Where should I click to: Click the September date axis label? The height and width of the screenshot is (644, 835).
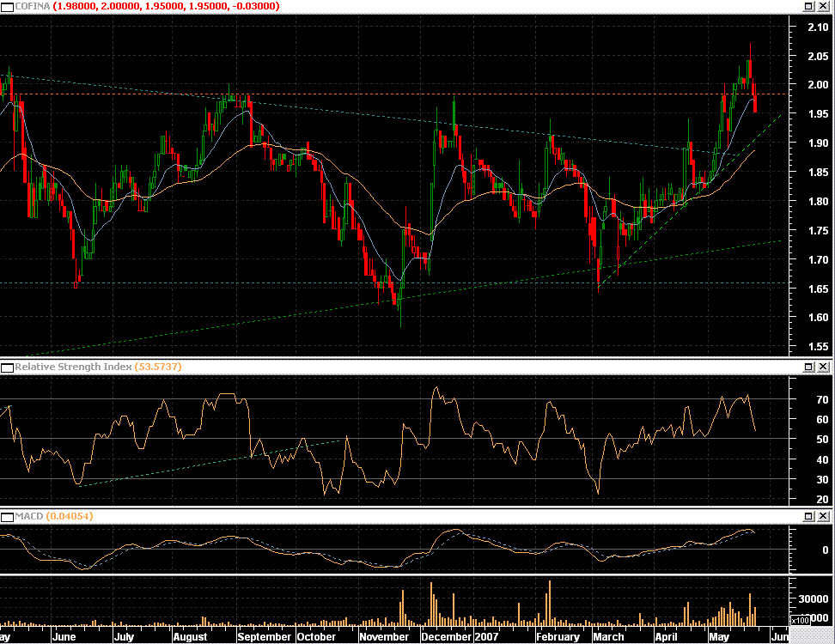pyautogui.click(x=265, y=637)
